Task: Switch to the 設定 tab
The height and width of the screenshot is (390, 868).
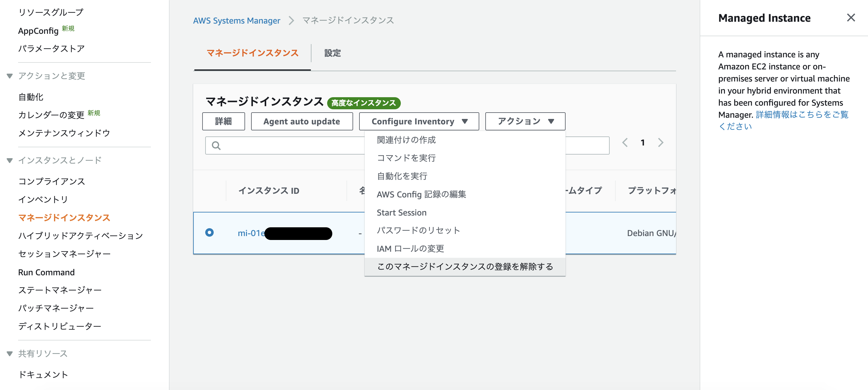Action: [332, 53]
